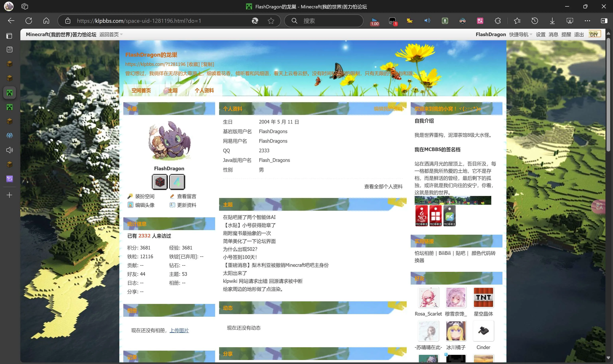Open the pink translate extension
Image resolution: width=613 pixels, height=364 pixels.
click(x=480, y=21)
